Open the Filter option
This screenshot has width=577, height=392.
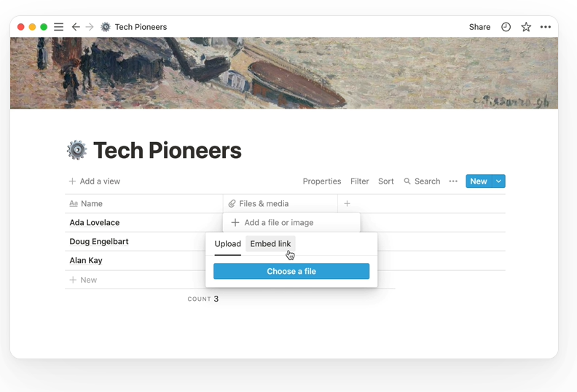359,181
